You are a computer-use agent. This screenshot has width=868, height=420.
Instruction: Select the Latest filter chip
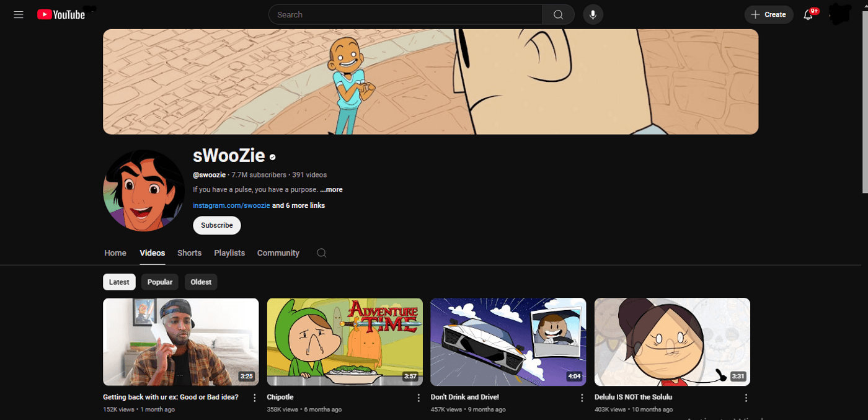(119, 282)
